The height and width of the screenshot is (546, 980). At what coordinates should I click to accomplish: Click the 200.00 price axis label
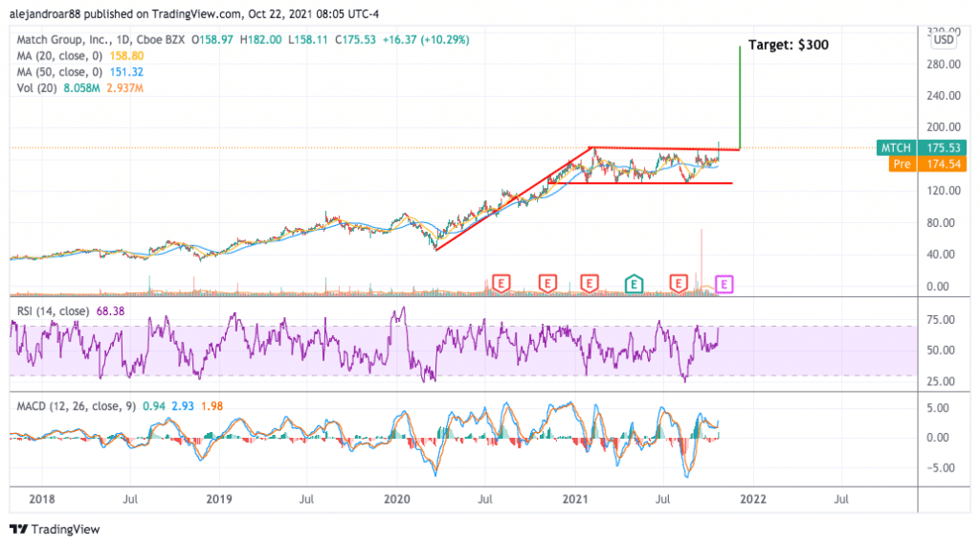coord(944,127)
